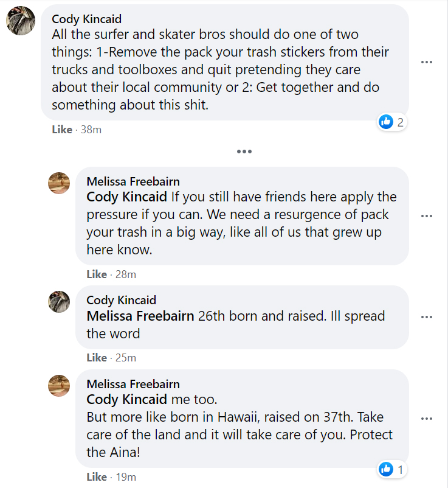The image size is (448, 488).
Task: Open Melissa Freebairn's avatar on first reply
Action: [59, 183]
